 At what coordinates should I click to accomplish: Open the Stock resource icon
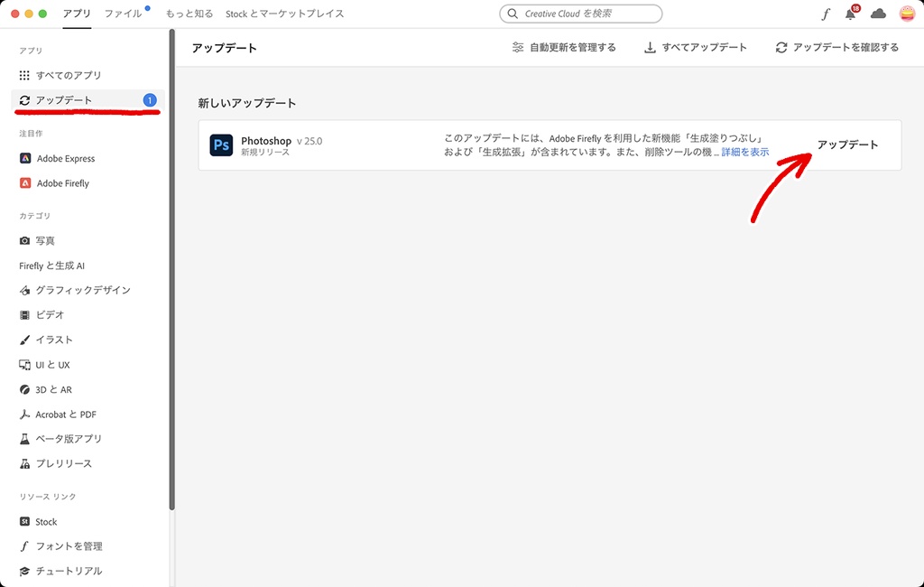coord(24,521)
